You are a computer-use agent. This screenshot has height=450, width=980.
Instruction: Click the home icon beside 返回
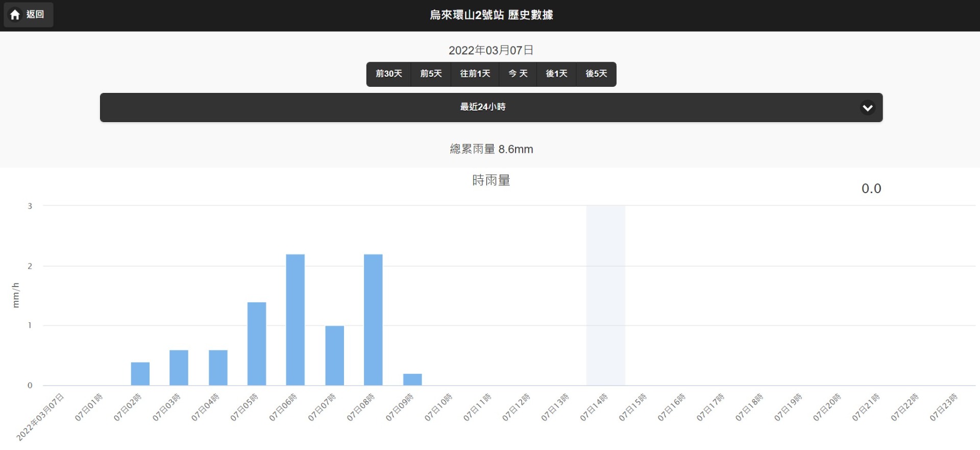(15, 15)
